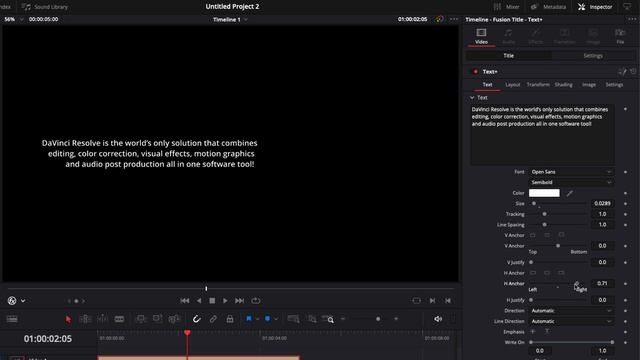640x360 pixels.
Task: Click the Size slider handle
Action: pyautogui.click(x=533, y=203)
